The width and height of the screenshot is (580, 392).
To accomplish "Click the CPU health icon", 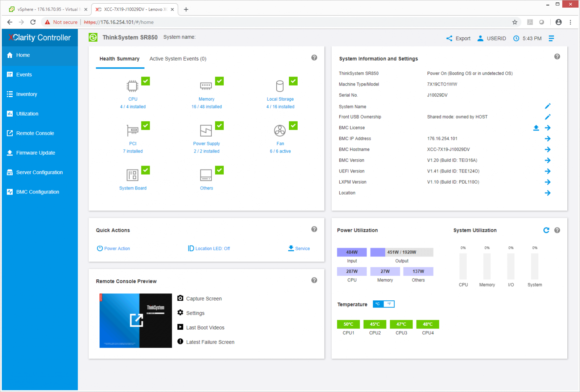I will click(x=133, y=86).
